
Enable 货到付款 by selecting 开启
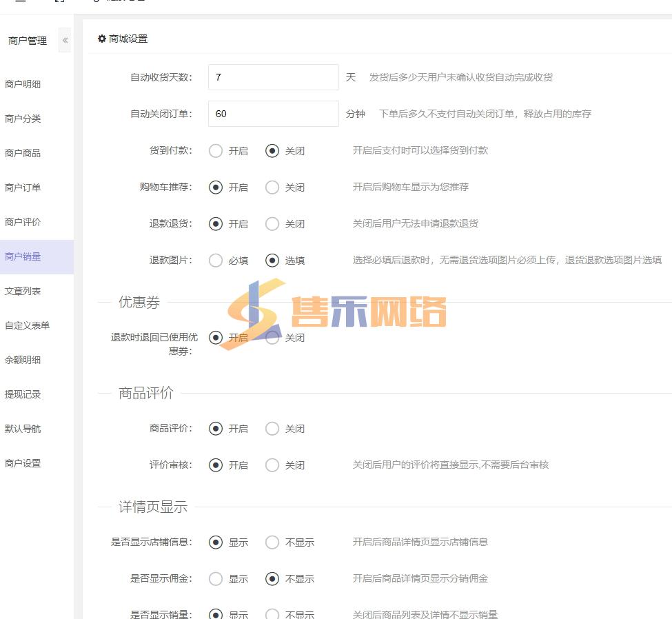[216, 151]
